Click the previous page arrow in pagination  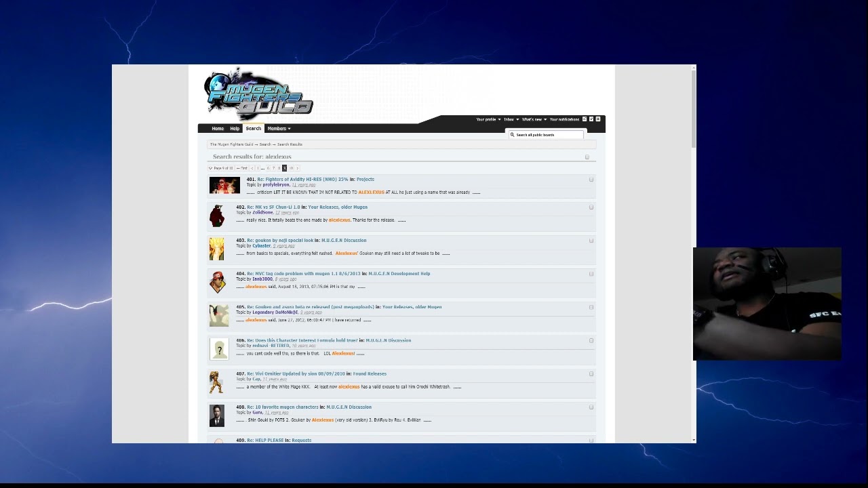(x=252, y=168)
